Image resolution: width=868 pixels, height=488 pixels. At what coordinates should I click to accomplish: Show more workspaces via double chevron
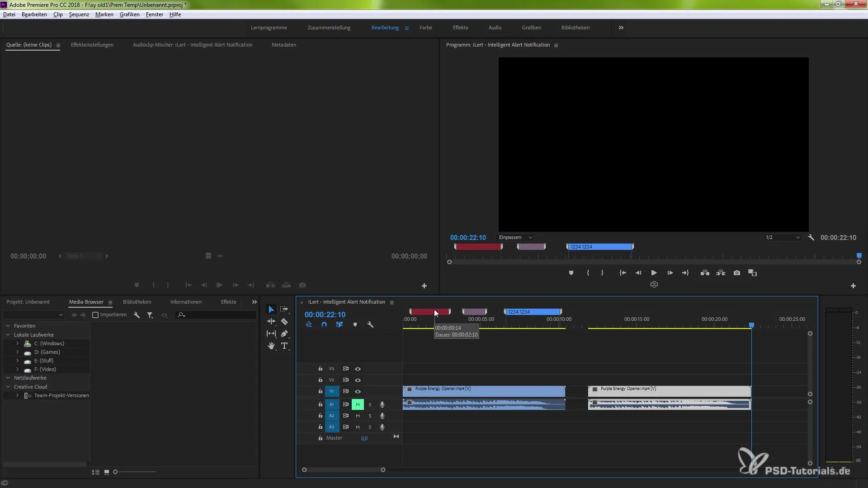(x=621, y=28)
